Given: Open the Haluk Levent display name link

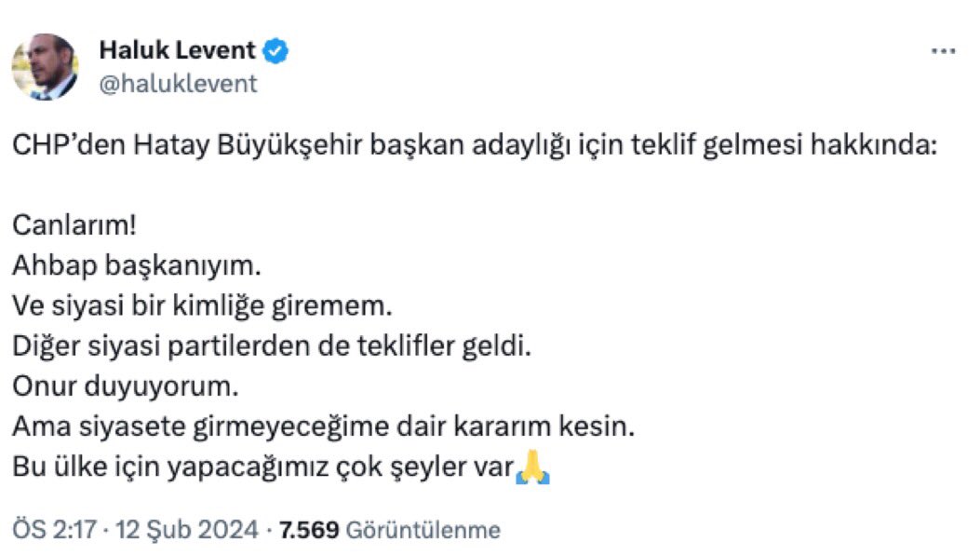Looking at the screenshot, I should [176, 52].
